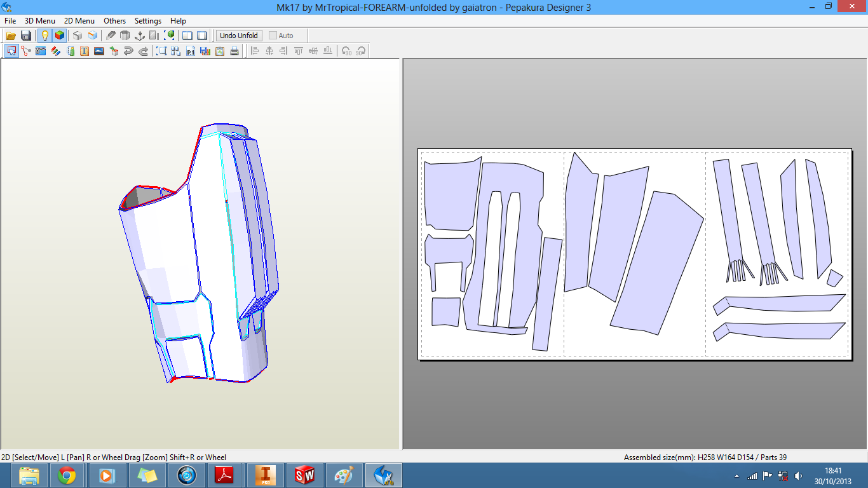The image size is (868, 488).
Task: Click the align right icon
Action: [x=284, y=51]
